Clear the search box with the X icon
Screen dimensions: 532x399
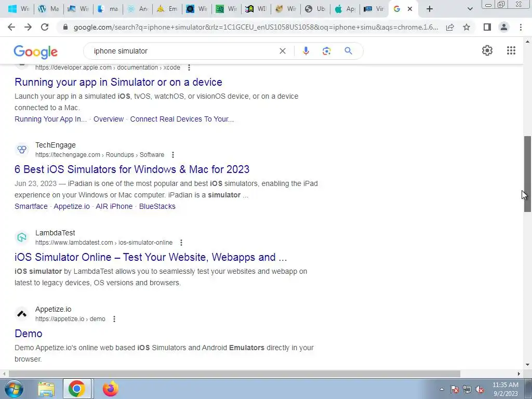pyautogui.click(x=282, y=51)
